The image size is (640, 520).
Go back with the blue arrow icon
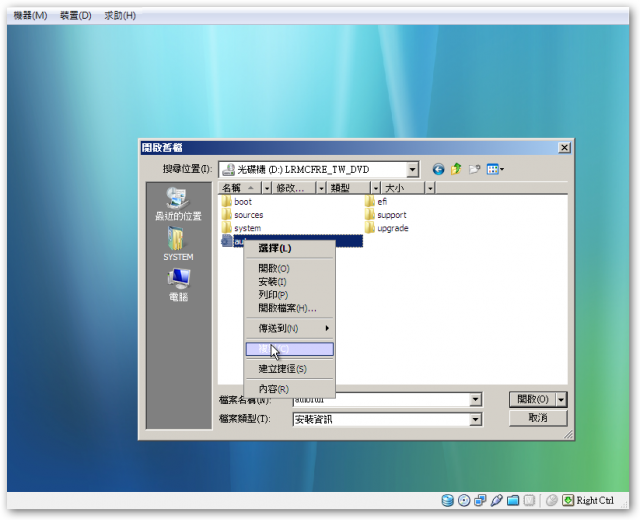click(438, 169)
